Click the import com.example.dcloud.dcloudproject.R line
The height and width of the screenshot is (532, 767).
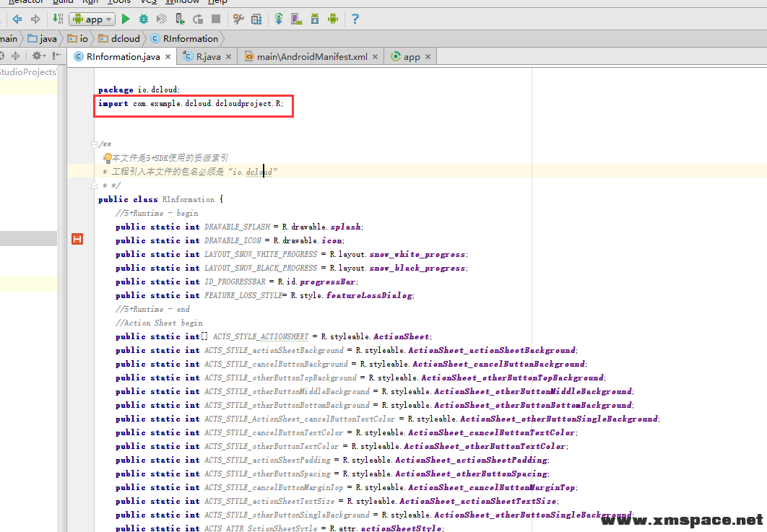[191, 104]
